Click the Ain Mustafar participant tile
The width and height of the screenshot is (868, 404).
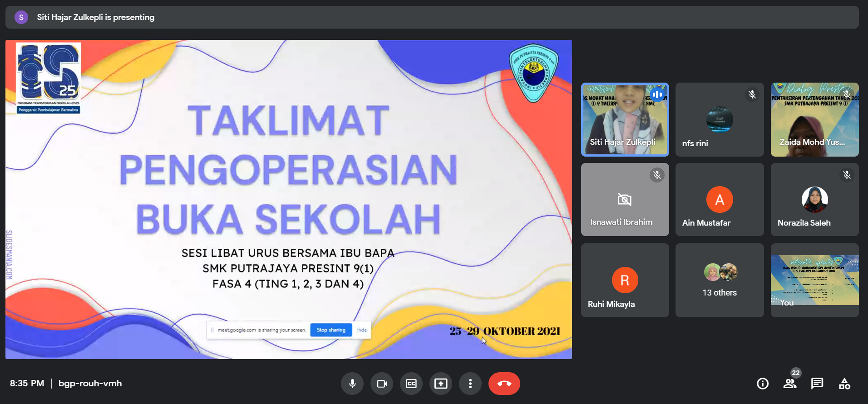point(720,200)
